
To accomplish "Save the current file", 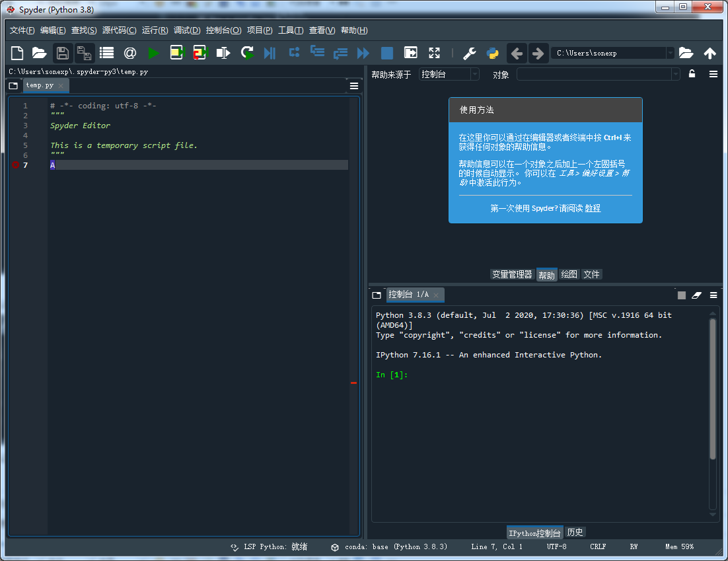I will click(62, 53).
